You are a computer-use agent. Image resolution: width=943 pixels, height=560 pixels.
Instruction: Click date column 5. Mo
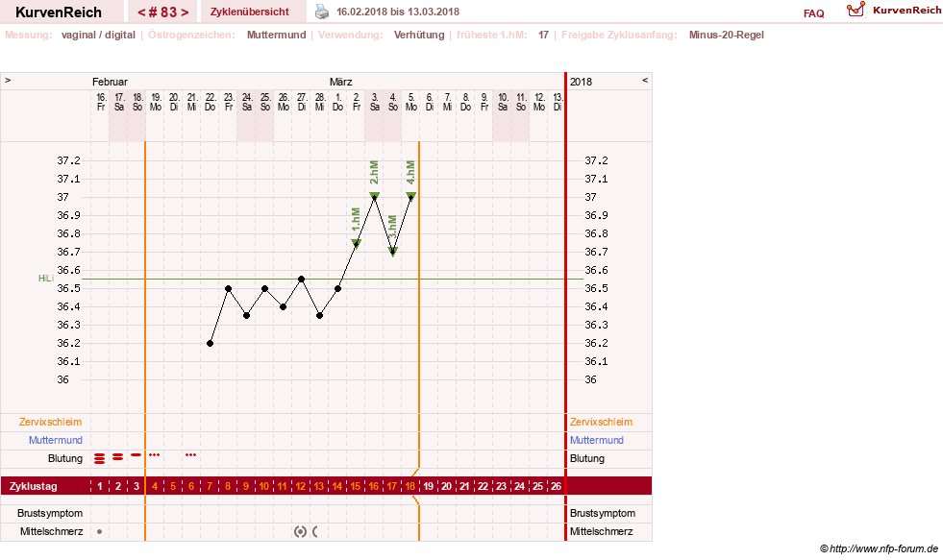(411, 102)
